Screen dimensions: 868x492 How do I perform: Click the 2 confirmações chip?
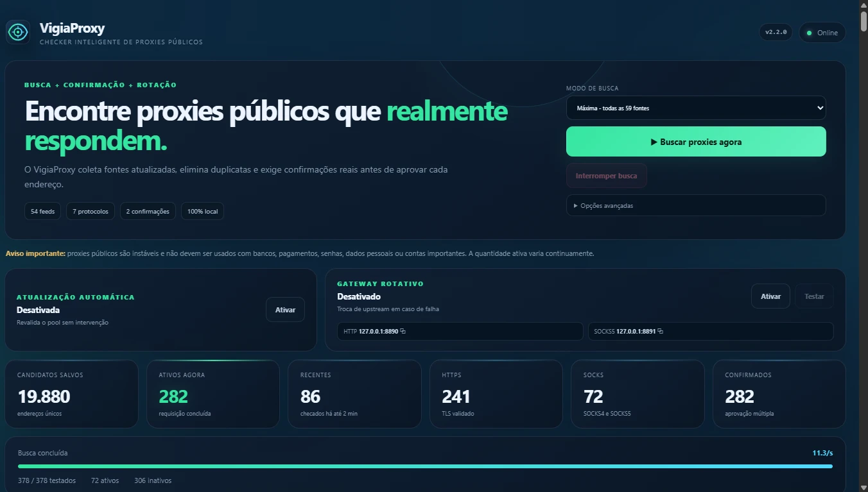148,212
